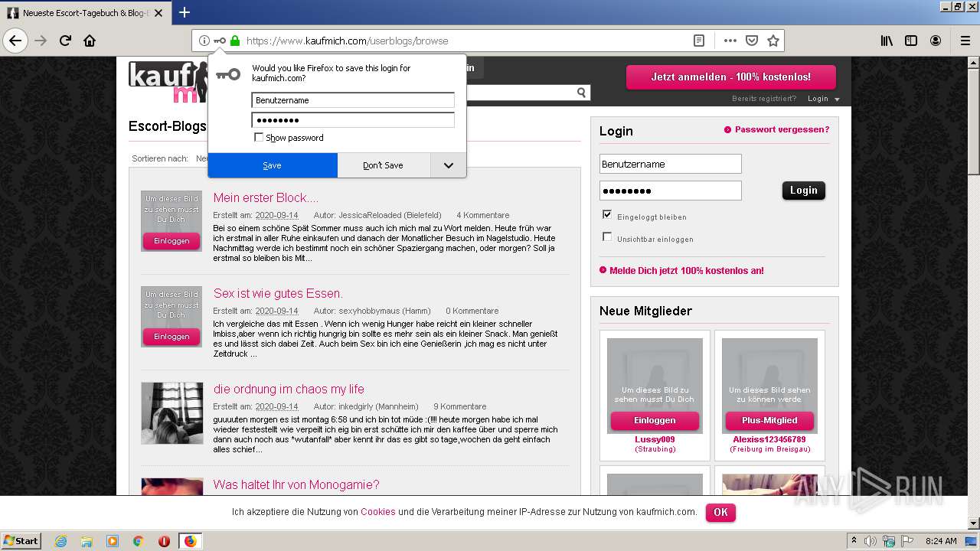The height and width of the screenshot is (551, 980).
Task: Check Unsichtbar einloggen checkbox
Action: (607, 237)
